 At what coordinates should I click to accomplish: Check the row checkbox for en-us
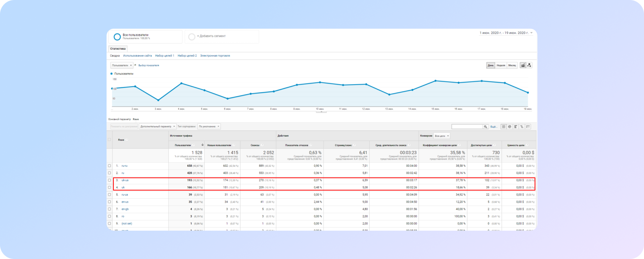pyautogui.click(x=109, y=202)
